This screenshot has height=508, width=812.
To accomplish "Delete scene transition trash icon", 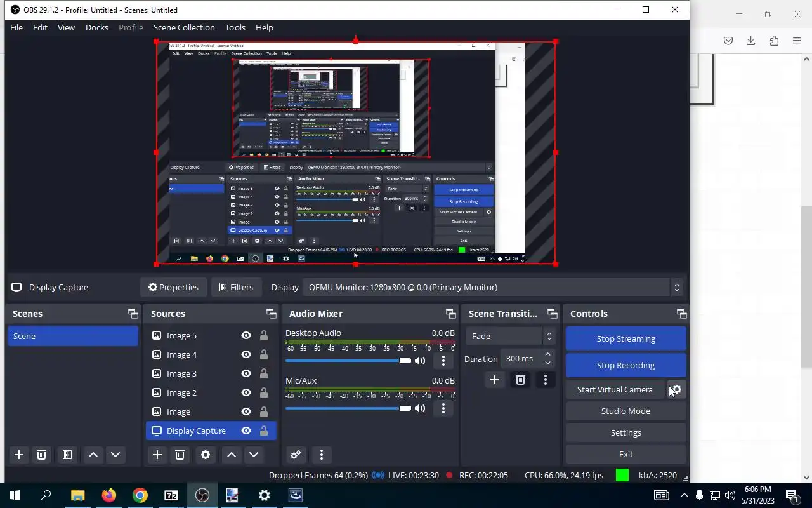I will tap(520, 380).
